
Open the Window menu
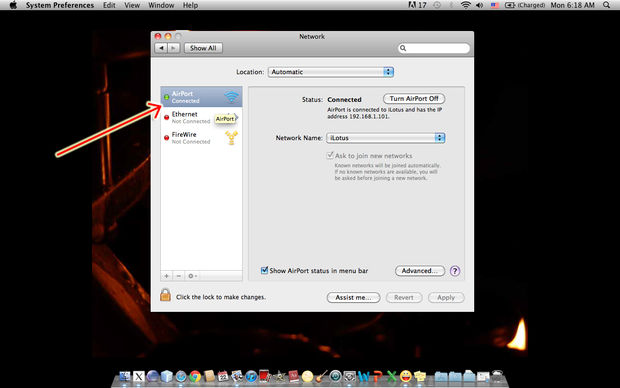pyautogui.click(x=161, y=5)
